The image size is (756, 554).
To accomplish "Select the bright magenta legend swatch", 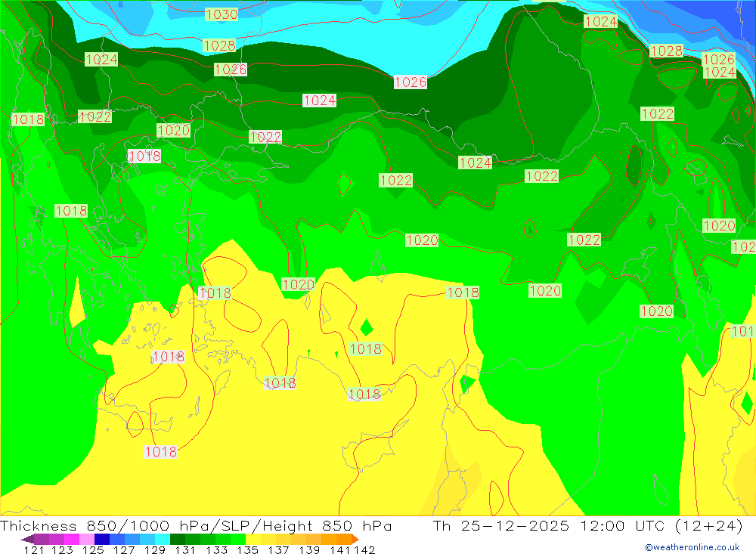I will pyautogui.click(x=72, y=539).
